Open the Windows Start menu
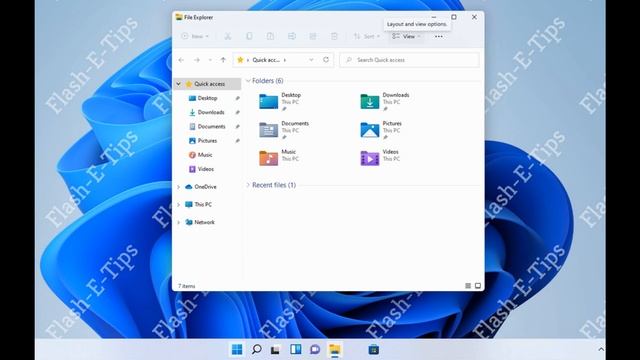This screenshot has width=640, height=360. (x=237, y=349)
